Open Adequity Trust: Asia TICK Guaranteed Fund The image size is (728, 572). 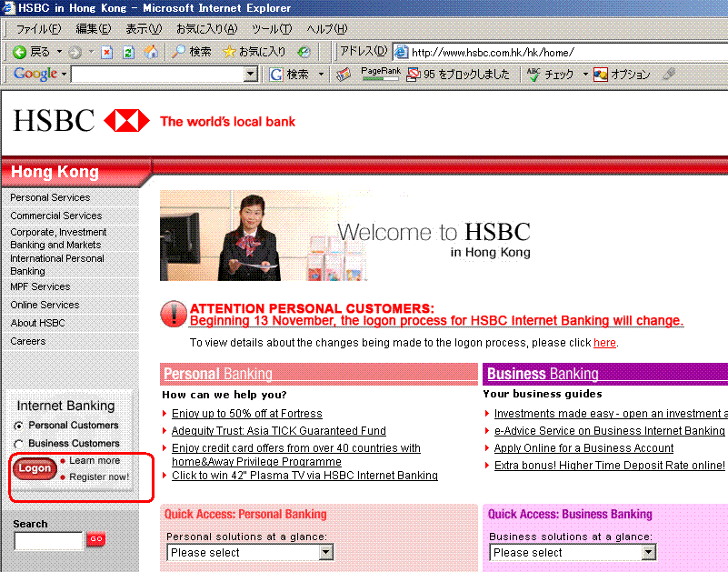pos(279,431)
